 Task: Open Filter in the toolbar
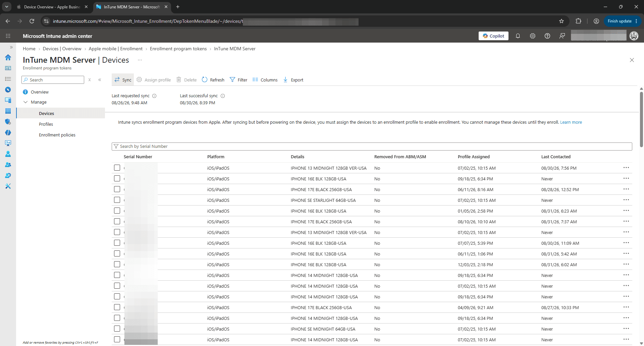point(238,80)
